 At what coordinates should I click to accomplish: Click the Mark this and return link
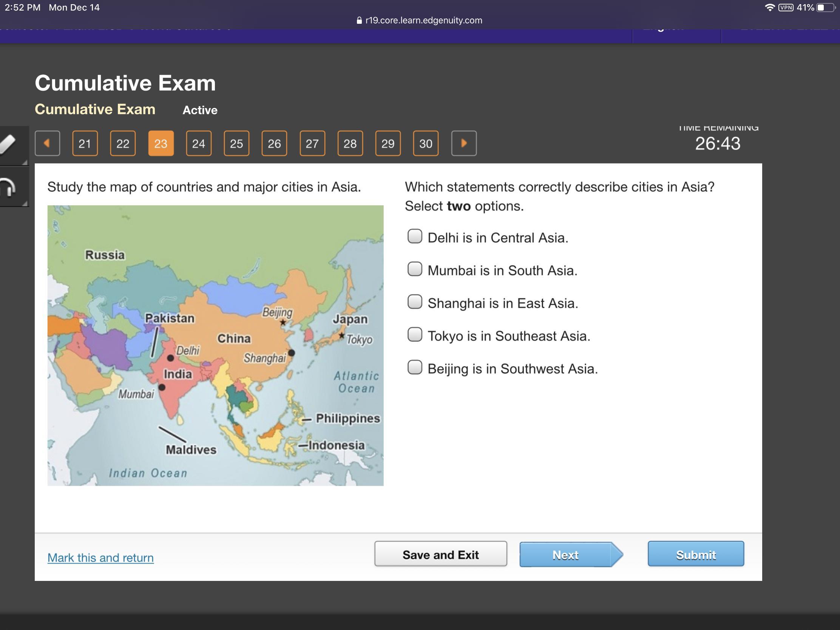100,557
